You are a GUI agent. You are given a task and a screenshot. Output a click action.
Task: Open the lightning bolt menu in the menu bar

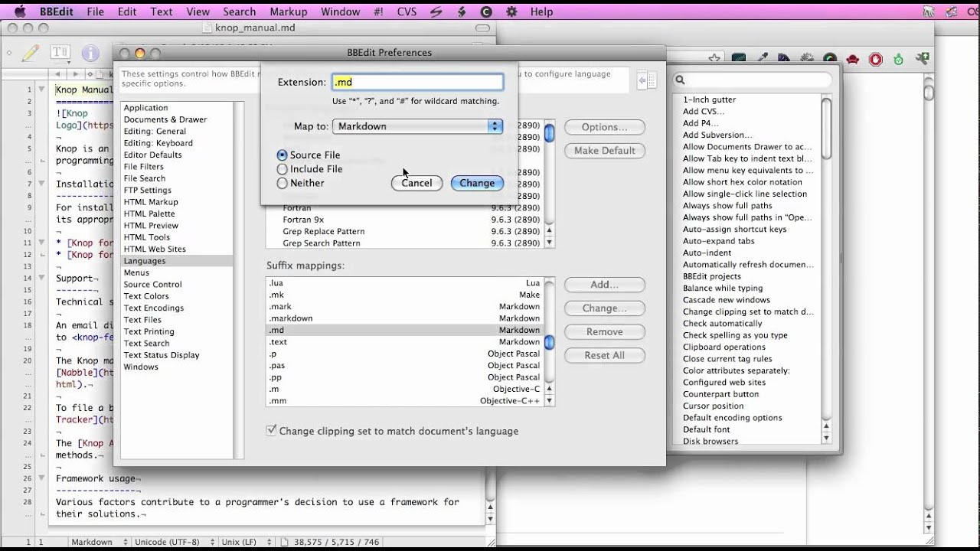pyautogui.click(x=461, y=11)
